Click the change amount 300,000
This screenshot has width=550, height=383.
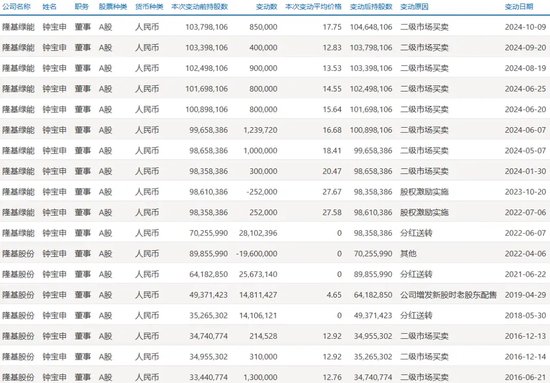(x=263, y=171)
